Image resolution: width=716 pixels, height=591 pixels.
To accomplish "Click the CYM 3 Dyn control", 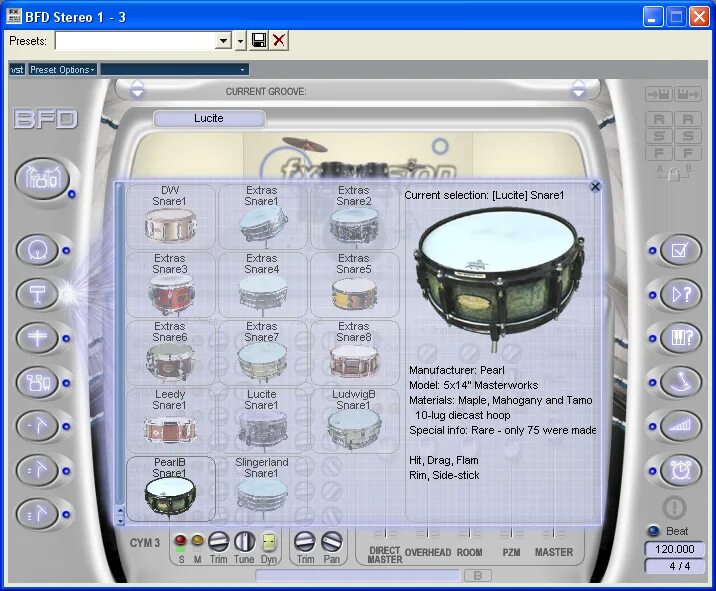I will pyautogui.click(x=268, y=541).
